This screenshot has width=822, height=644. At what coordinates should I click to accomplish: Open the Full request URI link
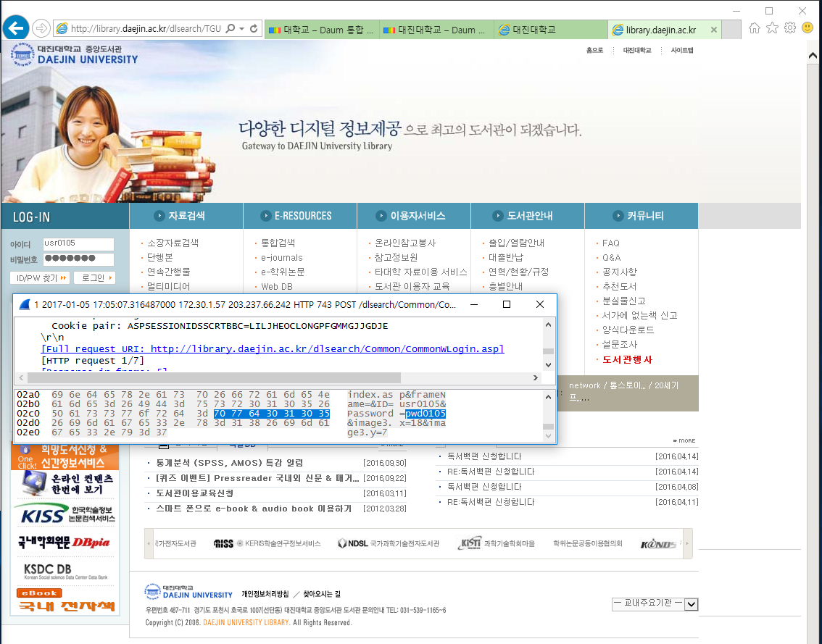[x=273, y=349]
